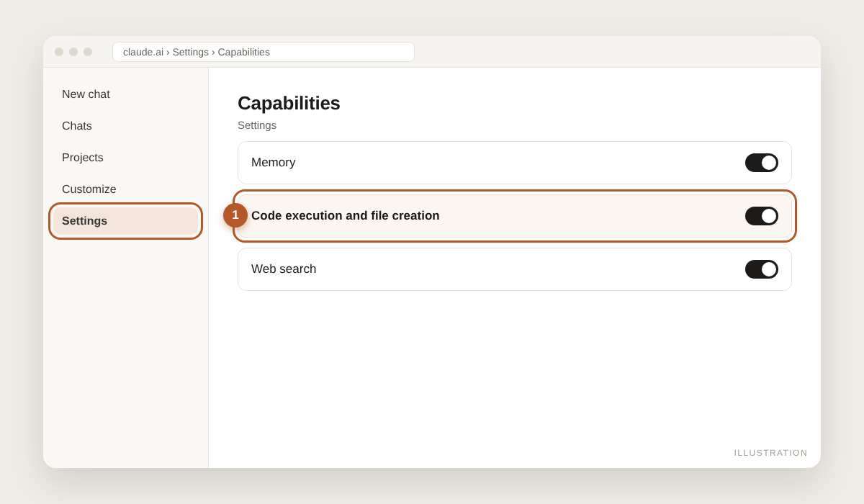The image size is (864, 504).
Task: Click the Memory row label
Action: (274, 163)
